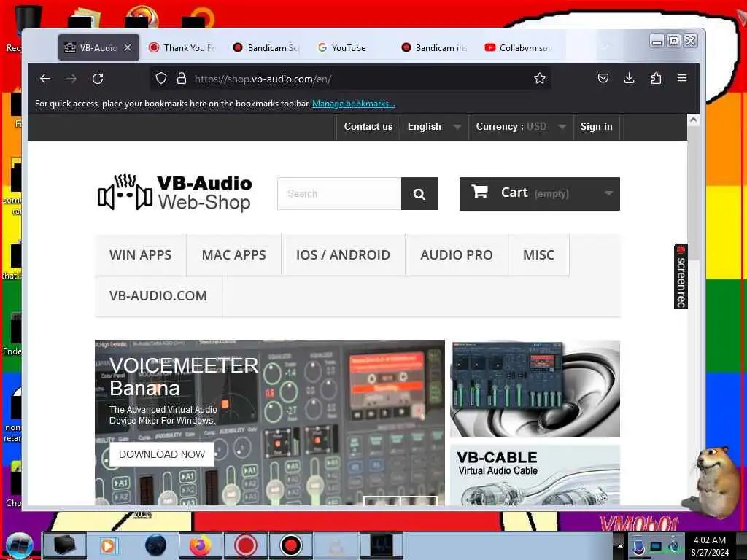The width and height of the screenshot is (747, 560).
Task: Open the Bandicam record icon in taskbar
Action: pyautogui.click(x=290, y=545)
